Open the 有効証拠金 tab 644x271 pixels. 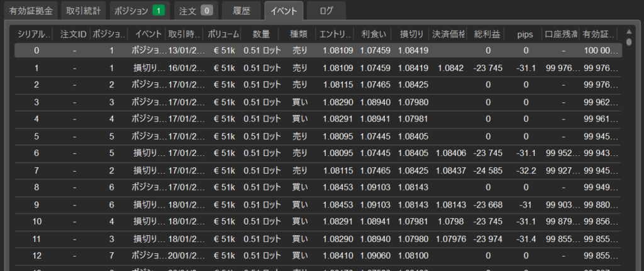(x=31, y=11)
